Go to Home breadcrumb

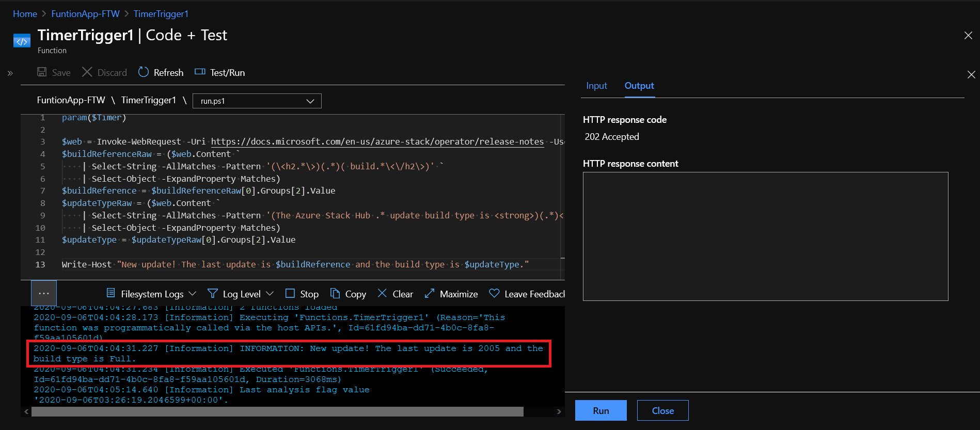point(25,14)
